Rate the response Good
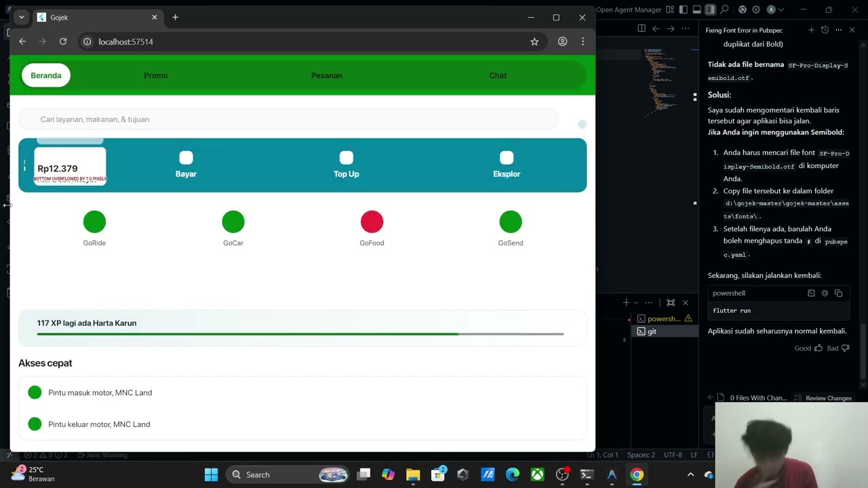Viewport: 868px width, 488px height. [x=808, y=348]
